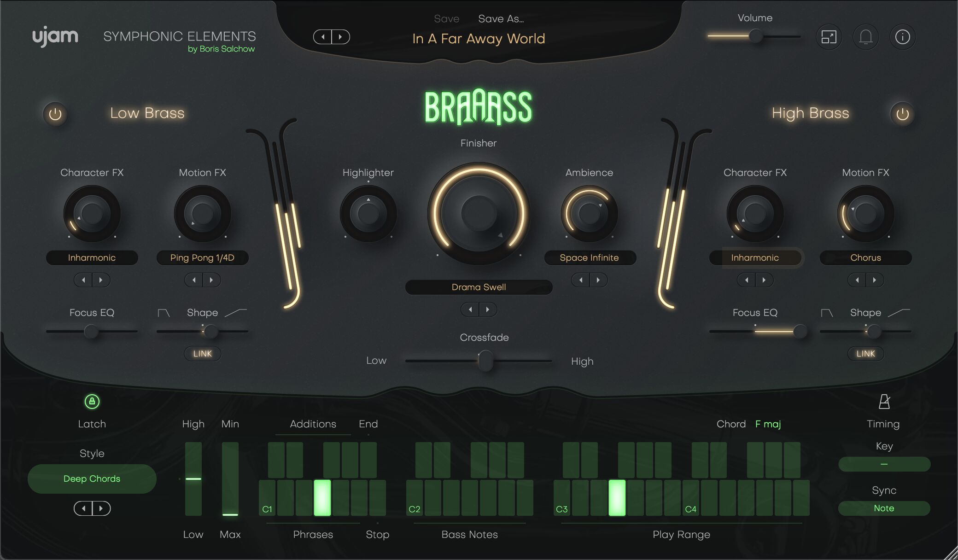Power off the Low Brass section

pos(55,114)
